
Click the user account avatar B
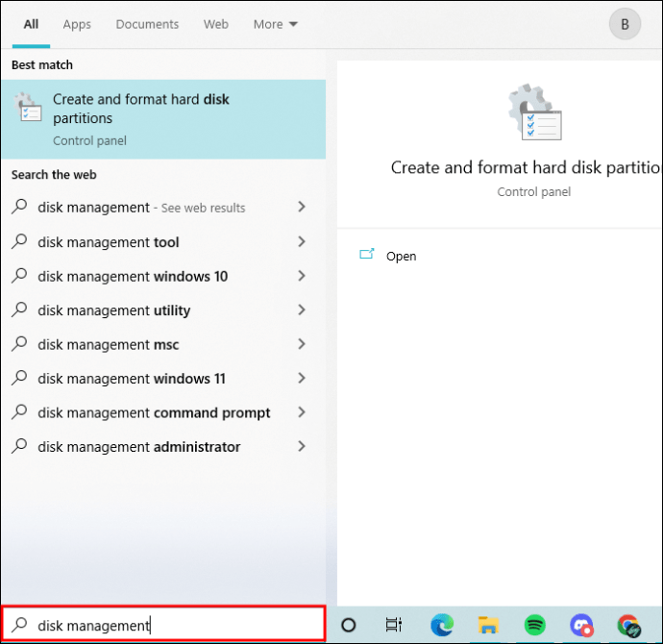(x=625, y=24)
